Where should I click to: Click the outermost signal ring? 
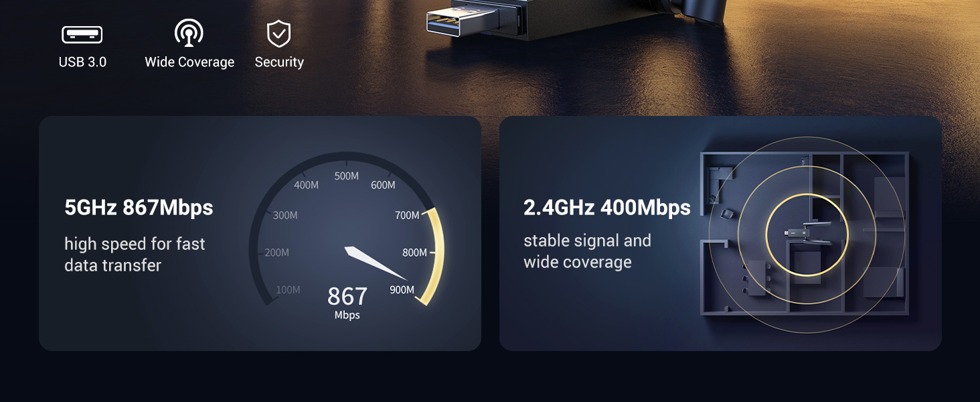807,234
